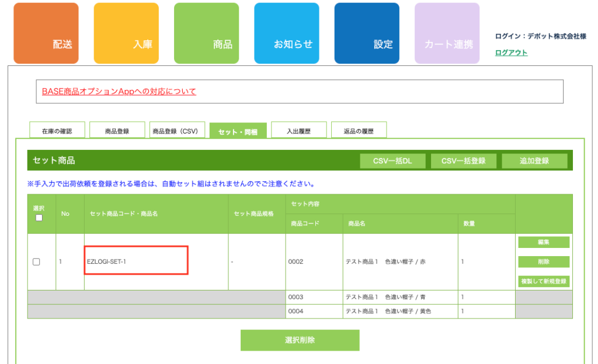Click the 選択削除 button
Screen dimensions: 598x364
pos(300,340)
